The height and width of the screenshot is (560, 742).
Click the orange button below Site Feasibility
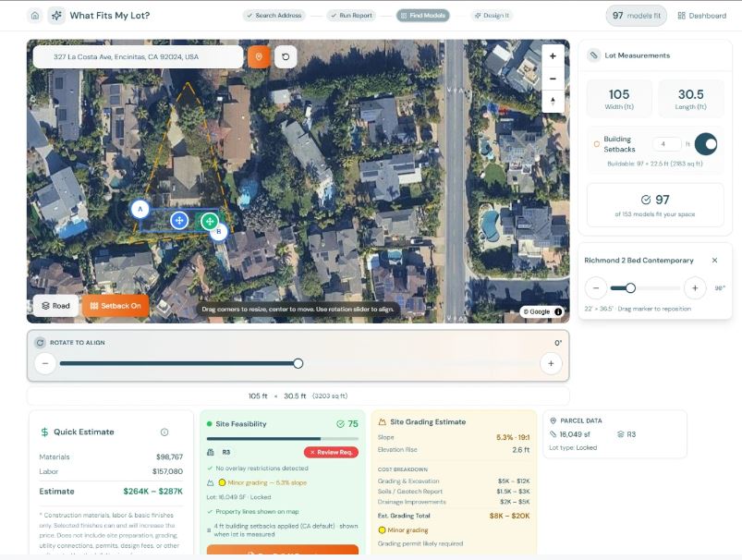click(x=283, y=550)
